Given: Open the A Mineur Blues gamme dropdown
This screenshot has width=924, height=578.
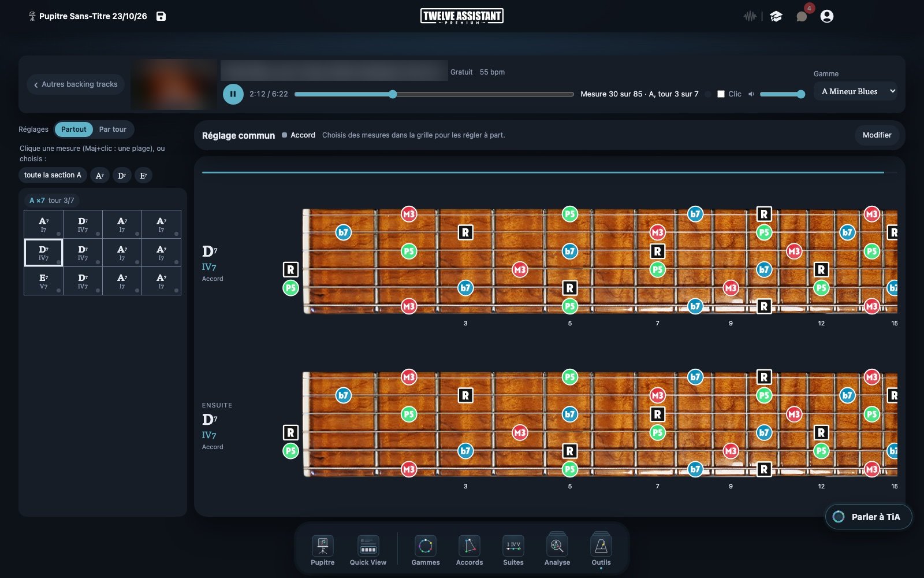Looking at the screenshot, I should [x=856, y=91].
